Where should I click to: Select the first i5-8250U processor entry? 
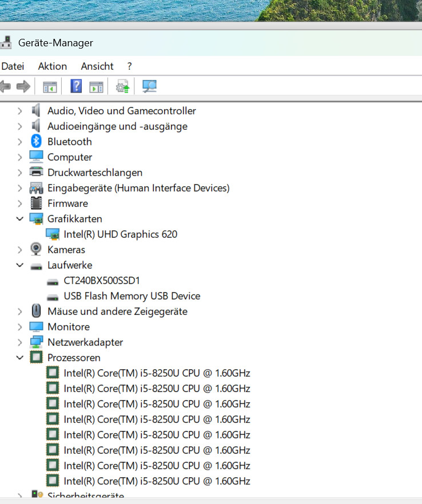tap(157, 373)
